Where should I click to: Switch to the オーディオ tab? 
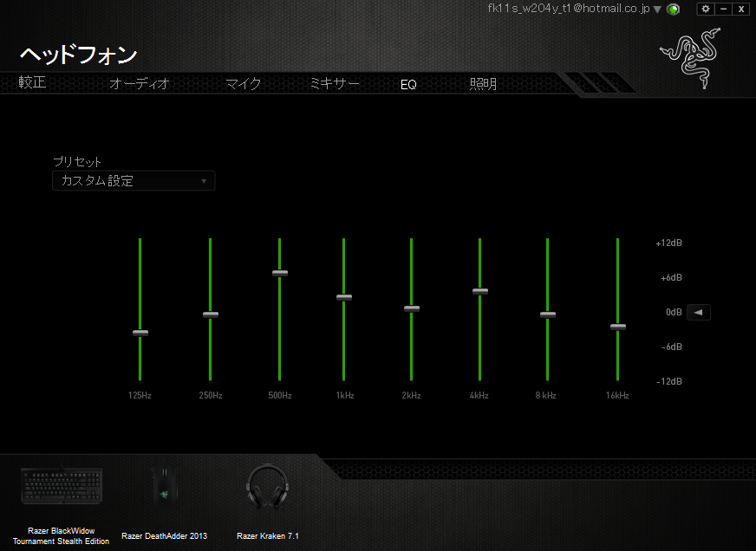coord(140,84)
